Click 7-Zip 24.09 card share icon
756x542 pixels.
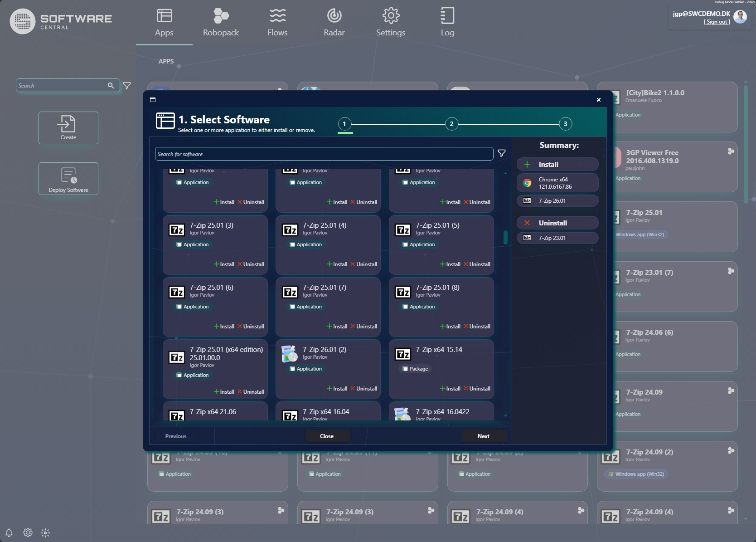pos(731,391)
